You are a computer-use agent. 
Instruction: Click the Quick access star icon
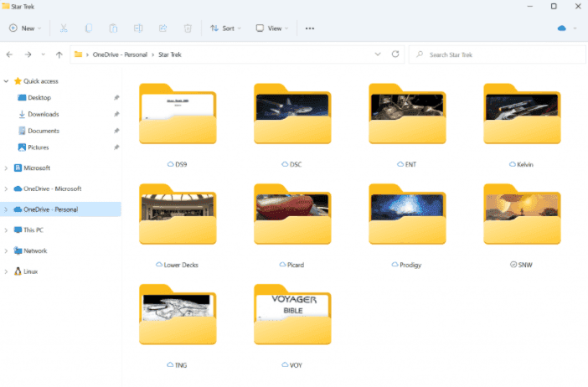[x=18, y=81]
